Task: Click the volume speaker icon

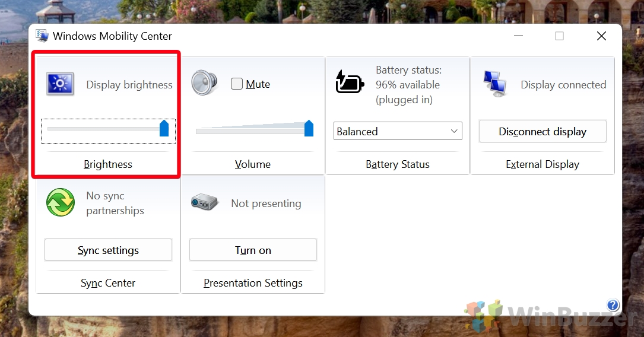Action: (204, 83)
